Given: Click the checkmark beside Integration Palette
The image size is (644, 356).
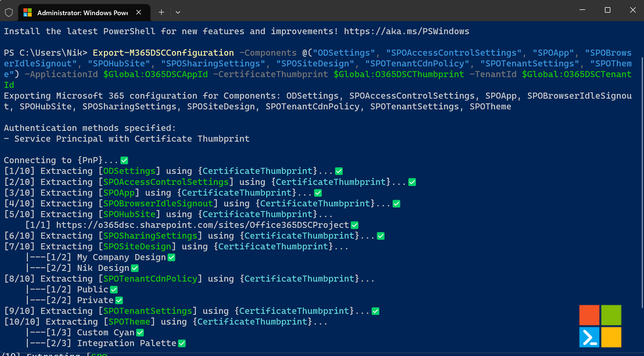Looking at the screenshot, I should click(x=182, y=343).
